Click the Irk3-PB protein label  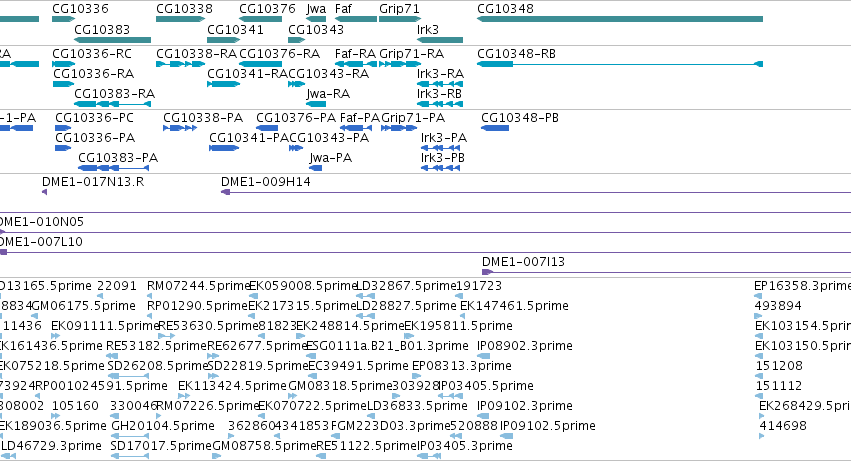(443, 158)
